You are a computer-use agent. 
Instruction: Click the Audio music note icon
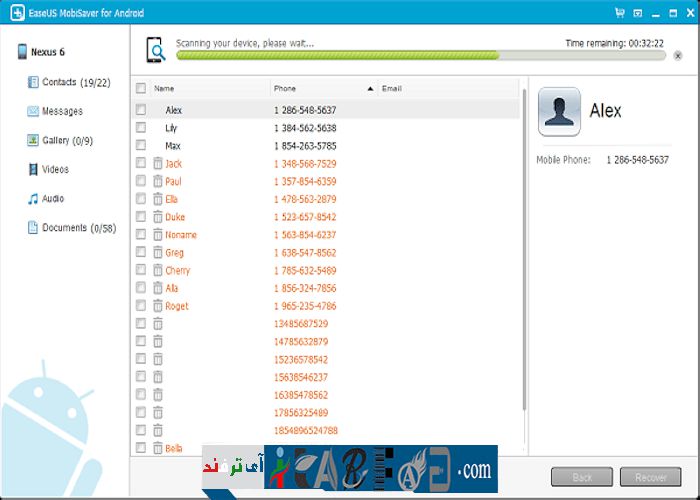[x=33, y=199]
